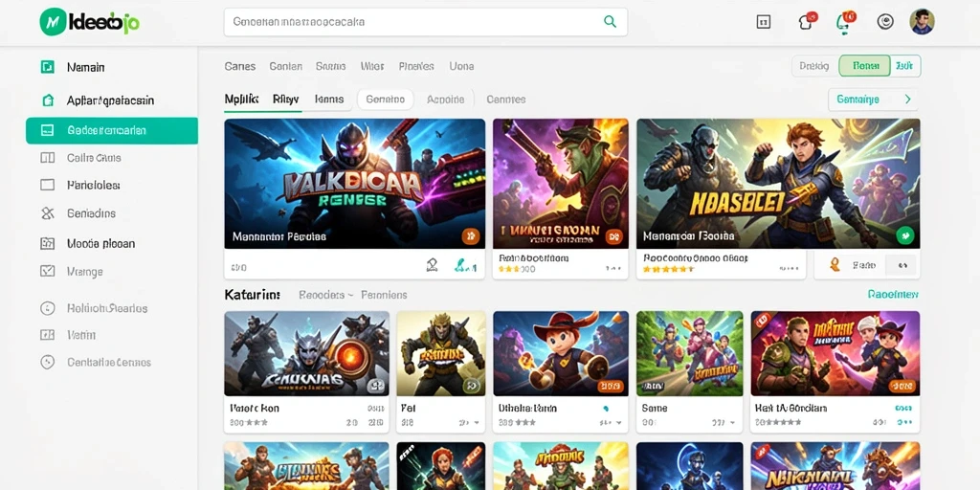980x490 pixels.
Task: Click the magnifier icon in the search box
Action: [610, 22]
